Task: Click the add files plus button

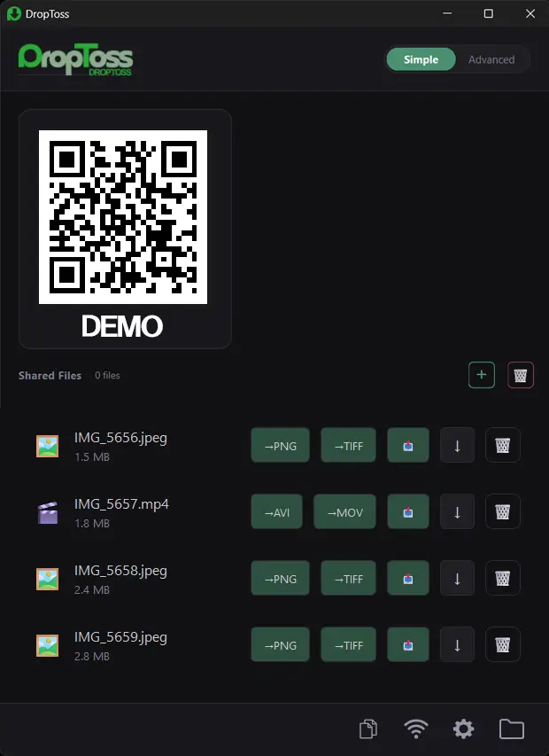Action: coord(482,375)
